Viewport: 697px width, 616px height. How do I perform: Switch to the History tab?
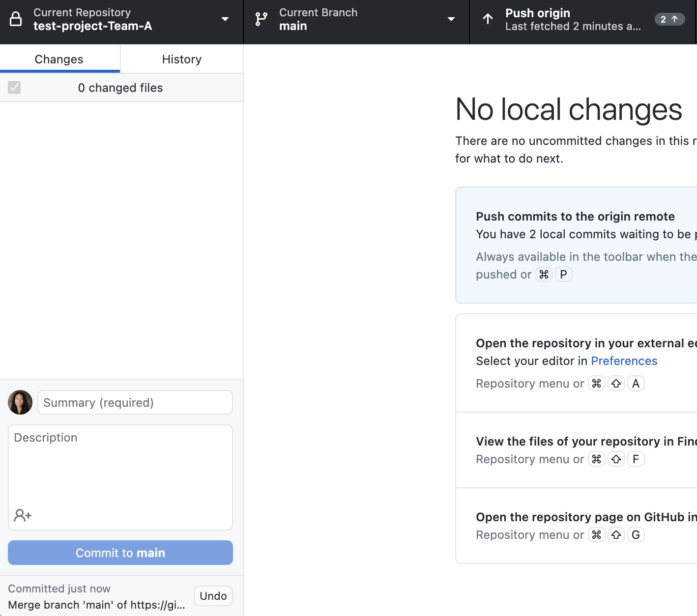pyautogui.click(x=181, y=59)
